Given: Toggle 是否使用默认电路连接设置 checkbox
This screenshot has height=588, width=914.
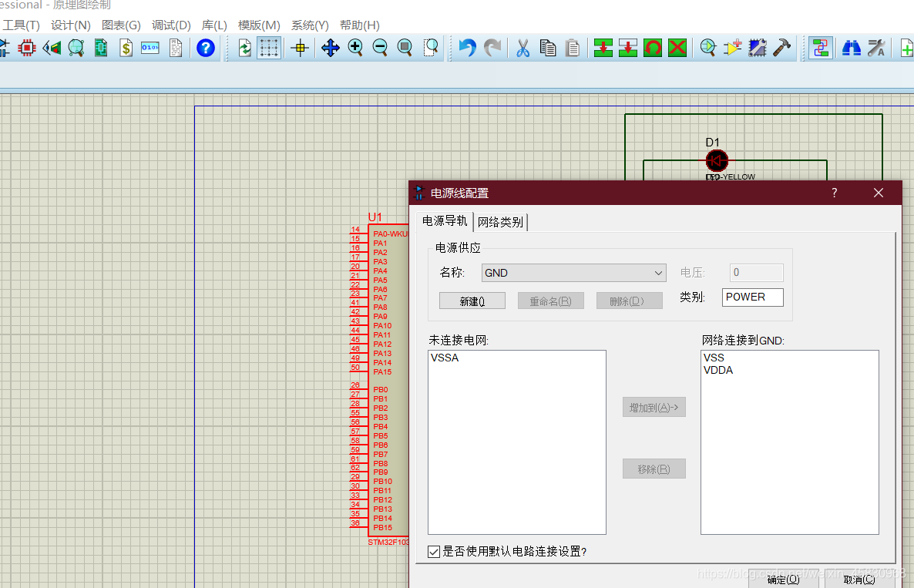Looking at the screenshot, I should pyautogui.click(x=434, y=552).
